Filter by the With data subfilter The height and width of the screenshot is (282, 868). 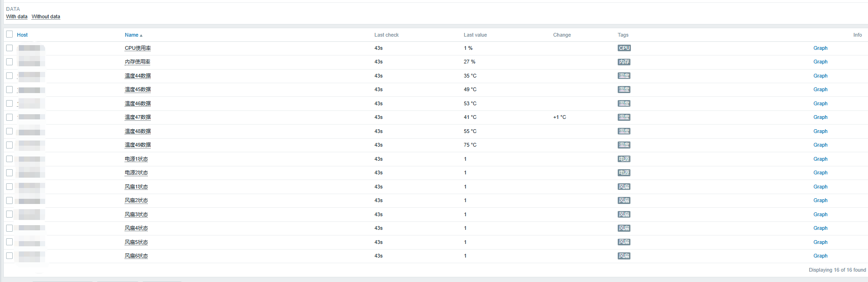pyautogui.click(x=16, y=16)
